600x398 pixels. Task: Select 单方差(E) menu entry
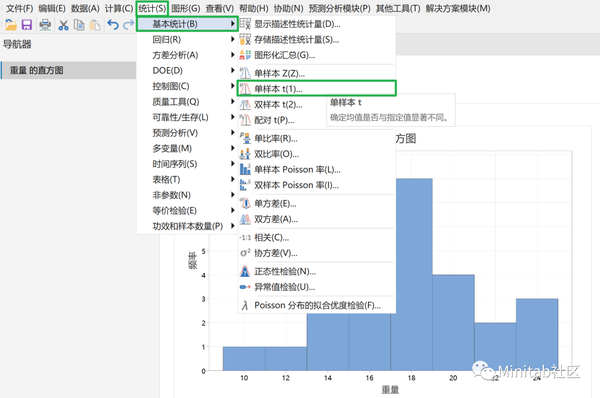(x=317, y=204)
